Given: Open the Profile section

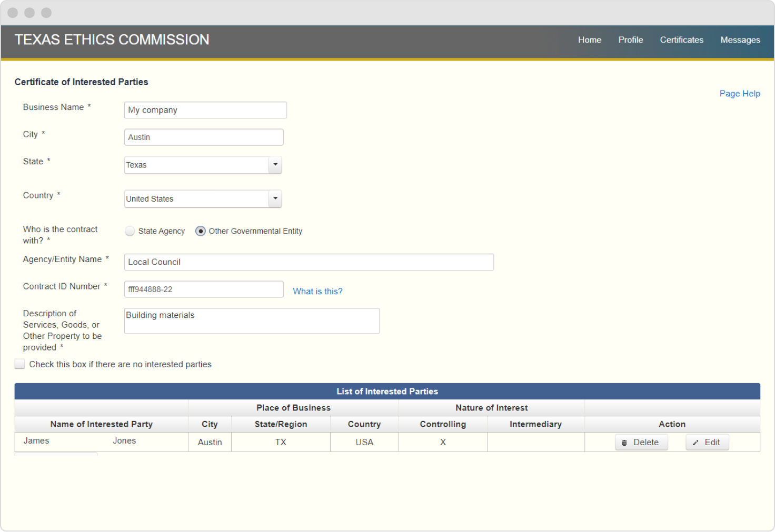Looking at the screenshot, I should pyautogui.click(x=630, y=39).
